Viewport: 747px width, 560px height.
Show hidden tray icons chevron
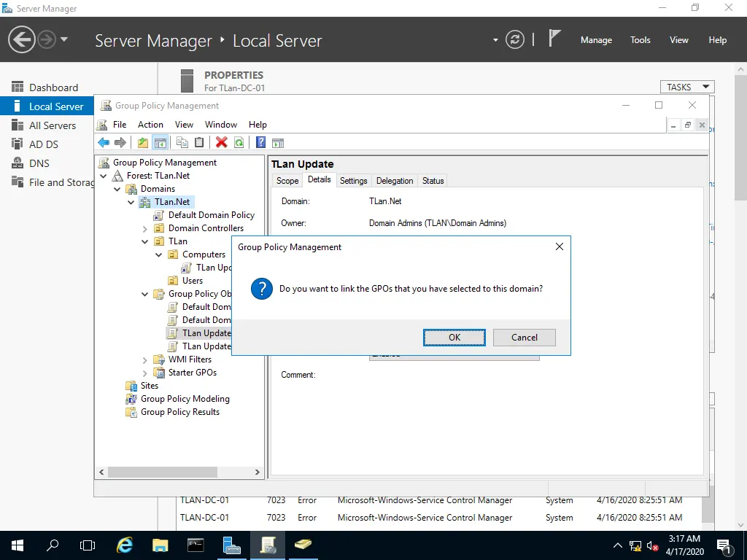tap(617, 545)
